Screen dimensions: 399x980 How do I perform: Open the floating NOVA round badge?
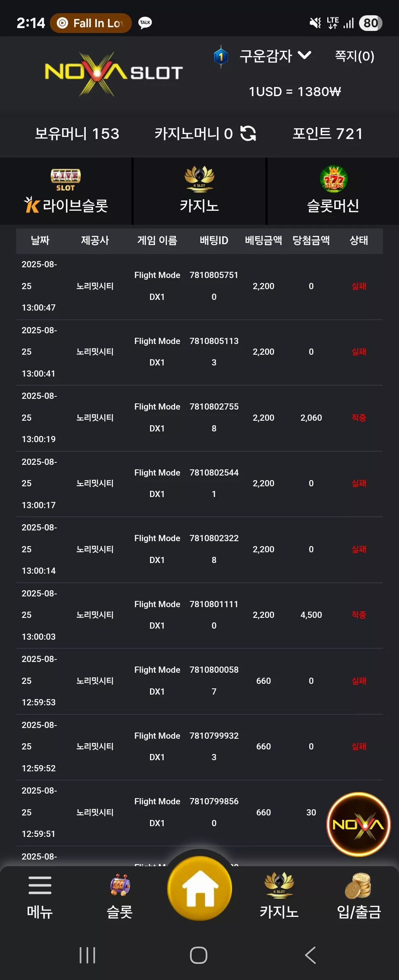[x=358, y=824]
